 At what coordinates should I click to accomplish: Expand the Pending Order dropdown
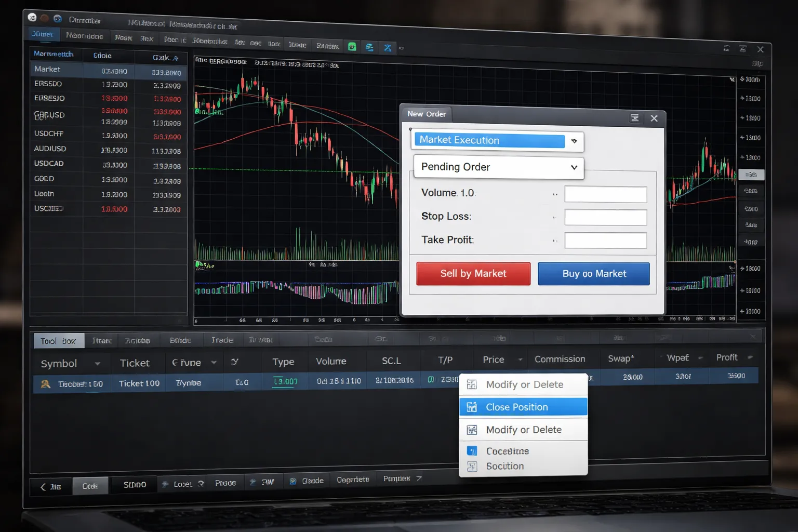coord(574,167)
